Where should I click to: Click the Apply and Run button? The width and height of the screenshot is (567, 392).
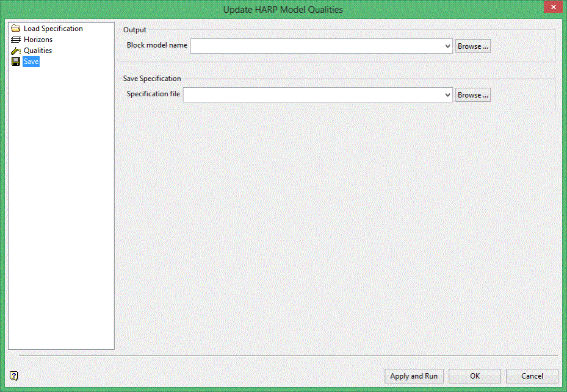click(x=414, y=376)
